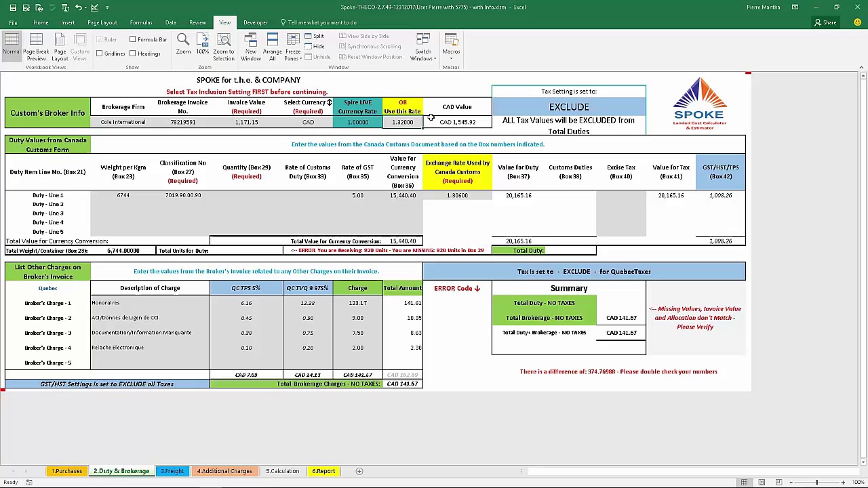Click the Save icon in quick access toolbar
Viewport: 868px width, 488px height.
click(13, 7)
